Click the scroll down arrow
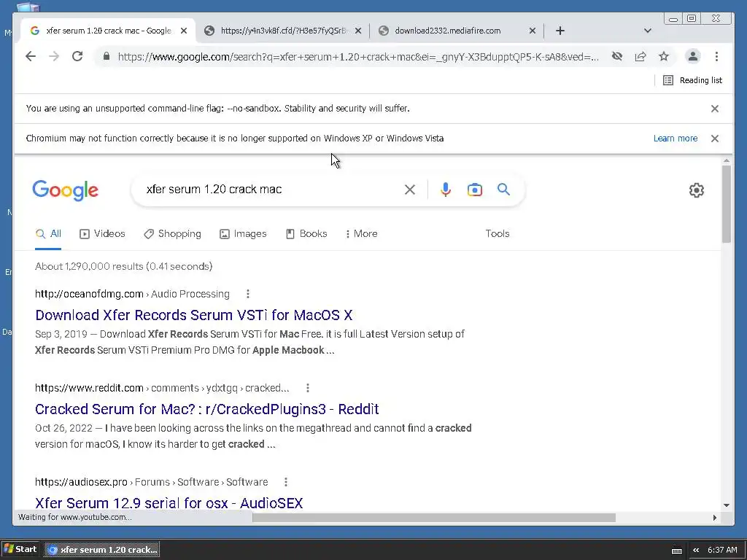 click(x=726, y=505)
